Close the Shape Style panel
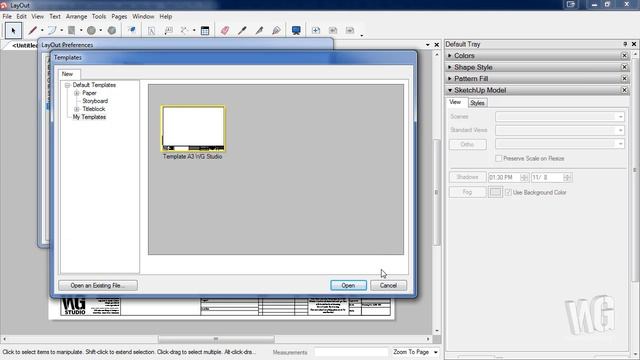640x360 pixels. pos(624,67)
